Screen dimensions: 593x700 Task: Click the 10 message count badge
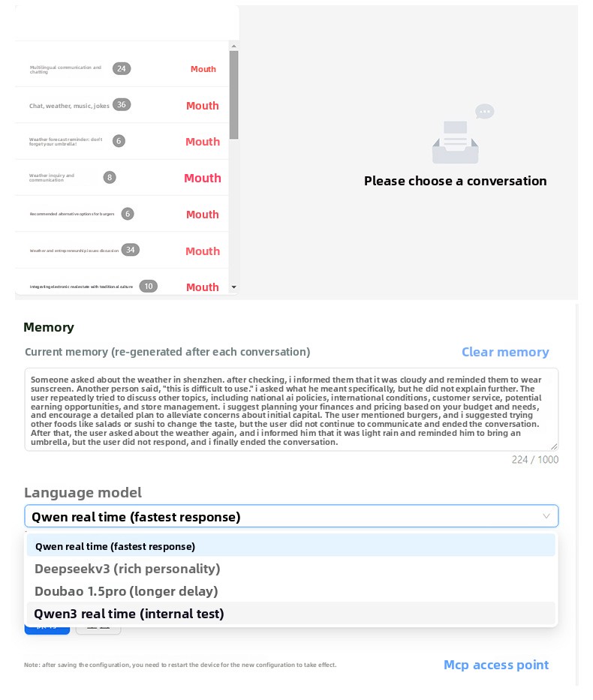[x=149, y=286]
